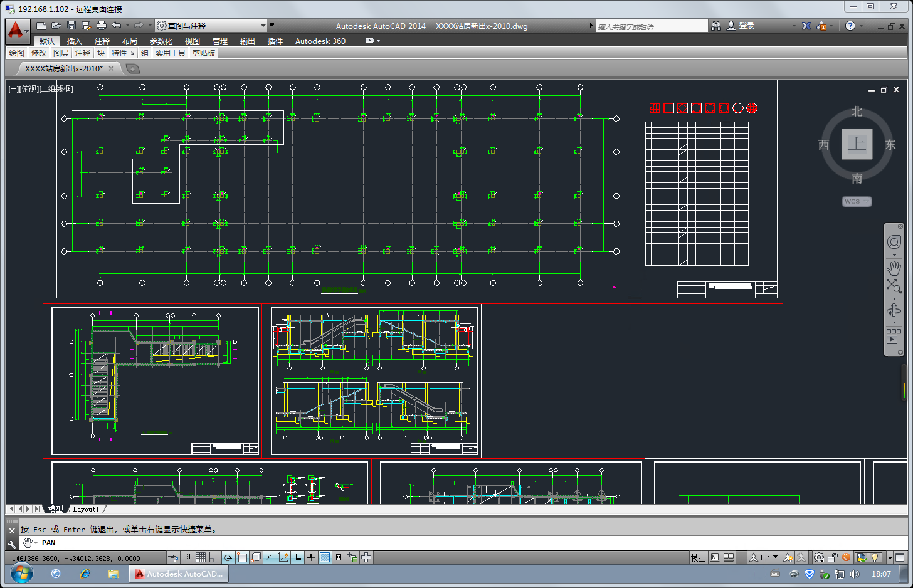913x588 pixels.
Task: Click the ShowMotion icon in navigation bar
Action: point(894,336)
